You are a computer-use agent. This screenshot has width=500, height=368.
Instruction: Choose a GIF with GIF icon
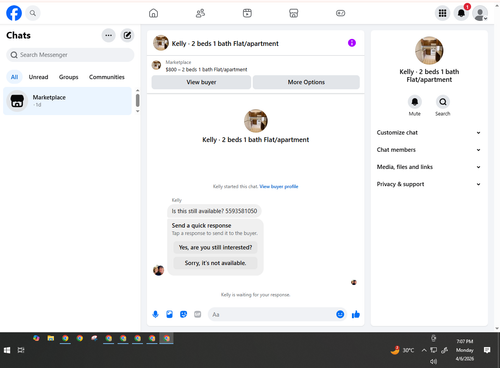point(198,314)
